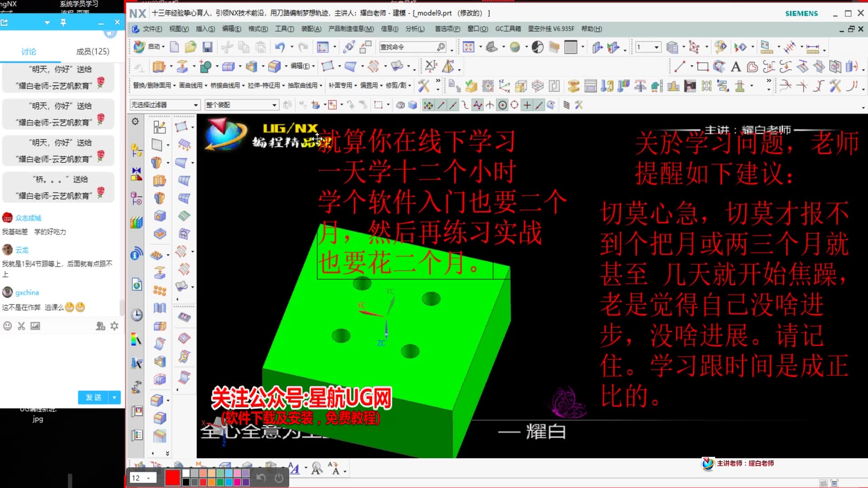Click the Shaded sphere rendering style icon

[514, 47]
